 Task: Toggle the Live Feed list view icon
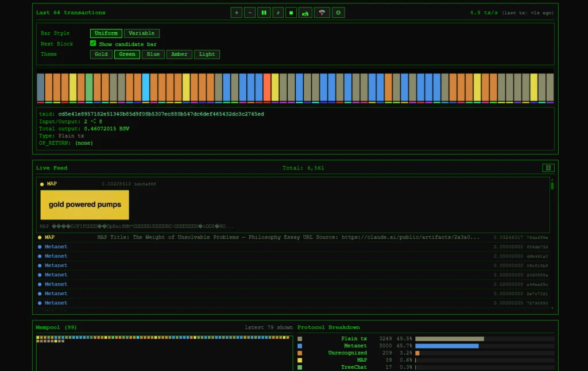coord(548,168)
